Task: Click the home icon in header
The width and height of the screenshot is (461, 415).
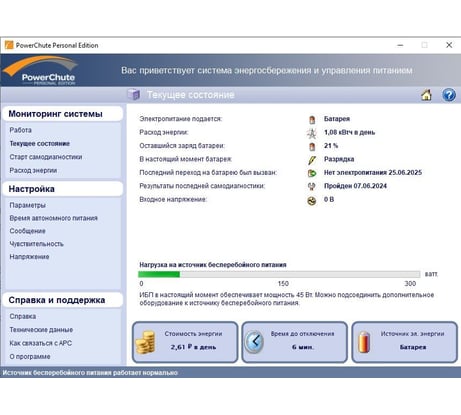Action: coord(426,95)
